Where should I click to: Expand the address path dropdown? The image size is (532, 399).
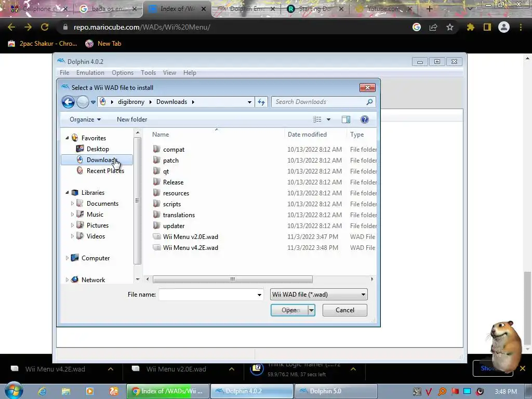249,102
